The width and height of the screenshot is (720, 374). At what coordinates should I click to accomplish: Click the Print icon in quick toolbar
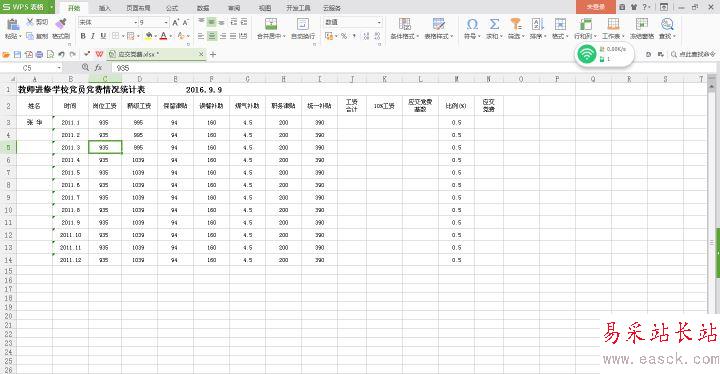(39, 54)
